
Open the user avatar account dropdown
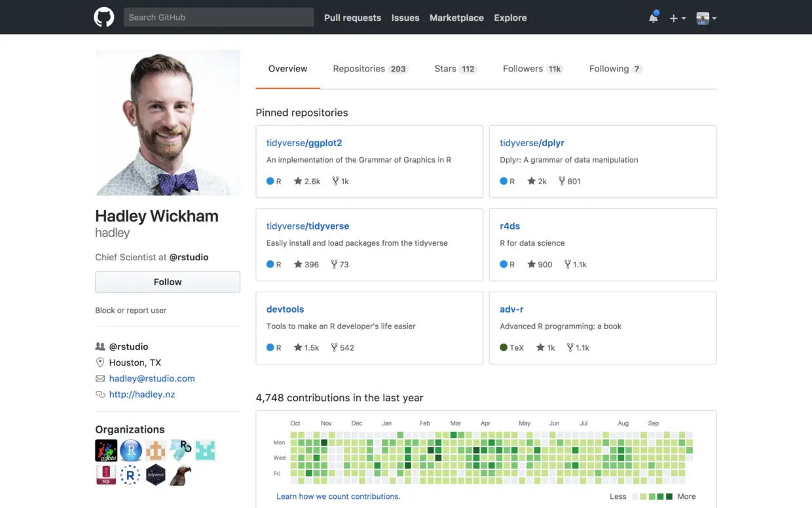707,18
